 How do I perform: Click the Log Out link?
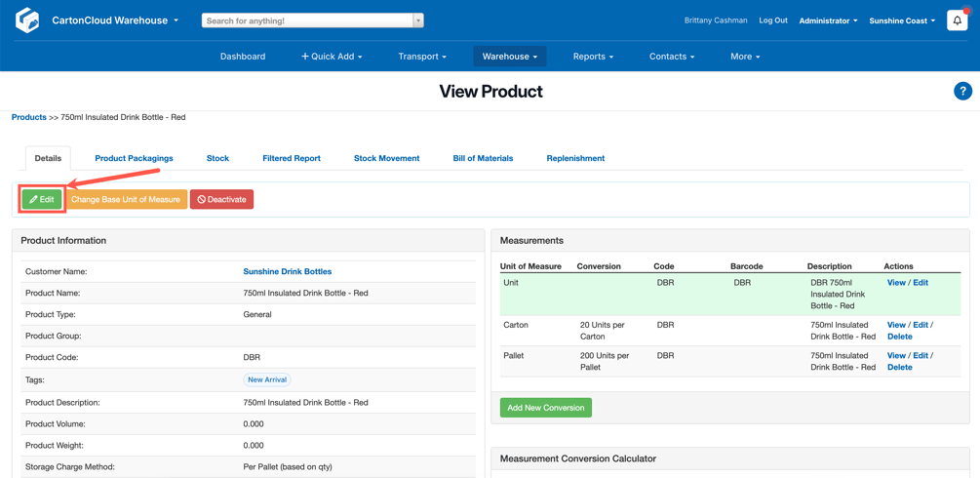tap(773, 20)
